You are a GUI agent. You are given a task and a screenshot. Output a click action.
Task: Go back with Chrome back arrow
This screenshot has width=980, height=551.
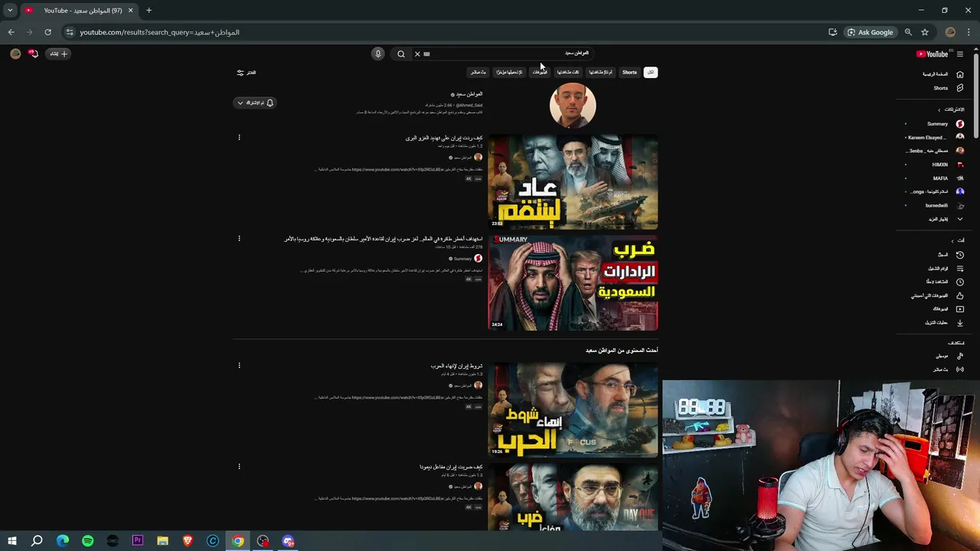(x=11, y=32)
